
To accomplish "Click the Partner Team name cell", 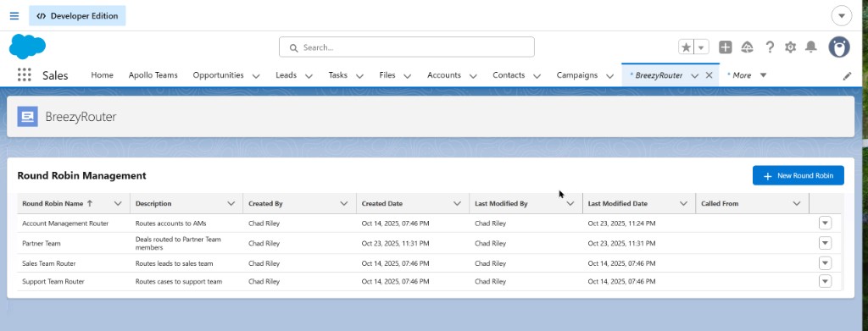I will (x=42, y=243).
